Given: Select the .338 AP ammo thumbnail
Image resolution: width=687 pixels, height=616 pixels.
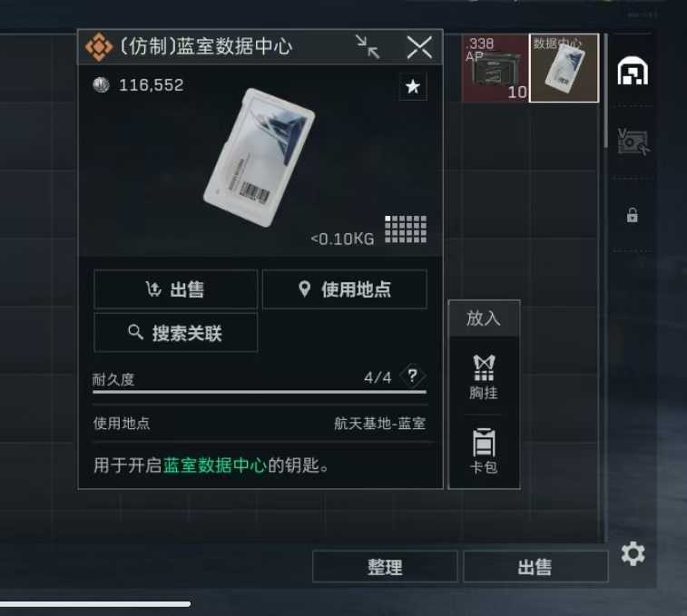Looking at the screenshot, I should (x=496, y=68).
